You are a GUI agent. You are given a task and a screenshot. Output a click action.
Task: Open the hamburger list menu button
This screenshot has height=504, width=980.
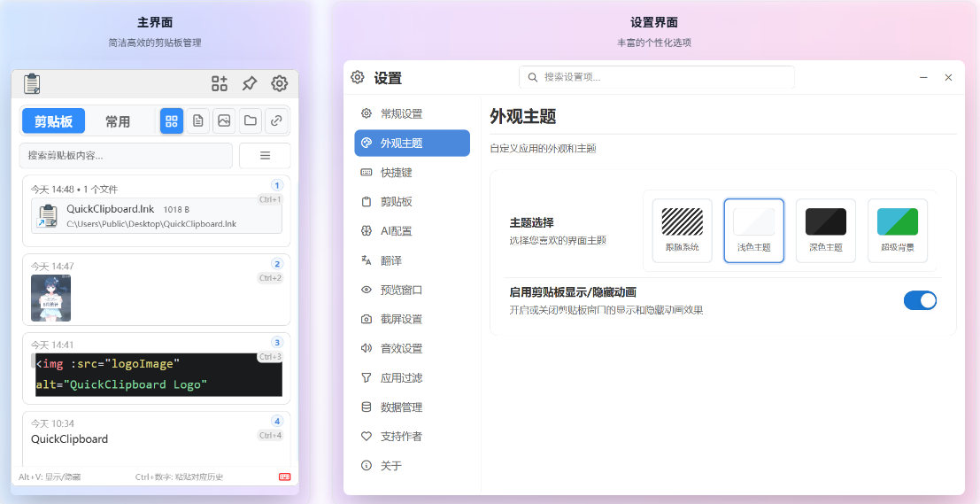(265, 156)
